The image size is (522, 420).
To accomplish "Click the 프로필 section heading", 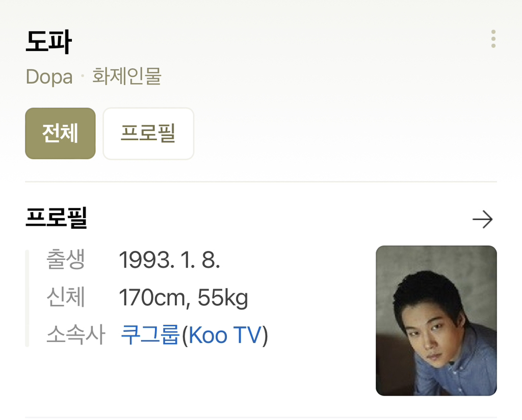I will (57, 219).
